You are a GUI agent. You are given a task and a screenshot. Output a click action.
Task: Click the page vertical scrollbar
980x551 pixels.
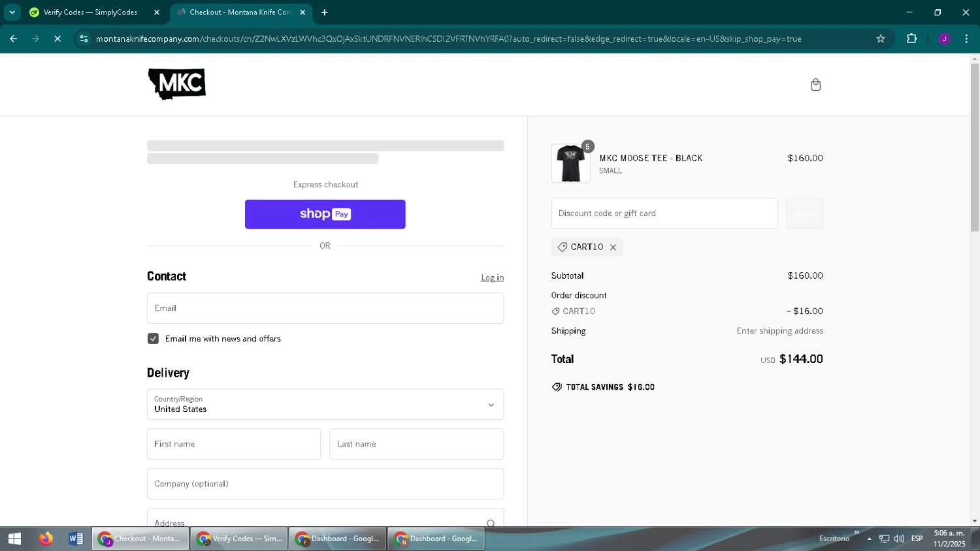pyautogui.click(x=975, y=147)
